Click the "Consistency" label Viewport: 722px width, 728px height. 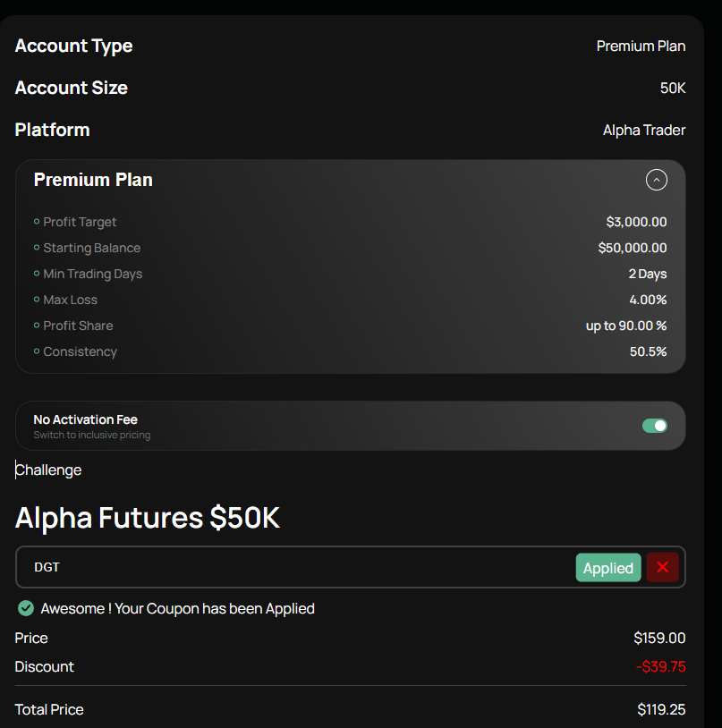80,352
